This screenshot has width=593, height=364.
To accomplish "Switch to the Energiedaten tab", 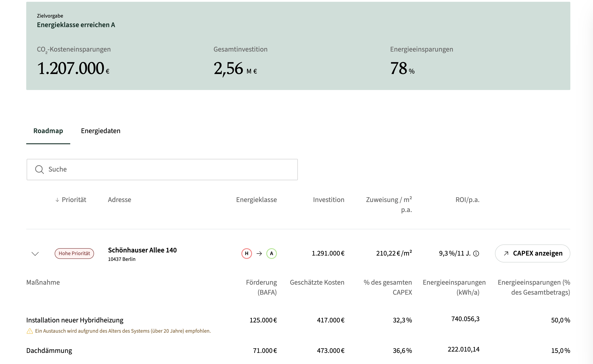I will point(101,131).
